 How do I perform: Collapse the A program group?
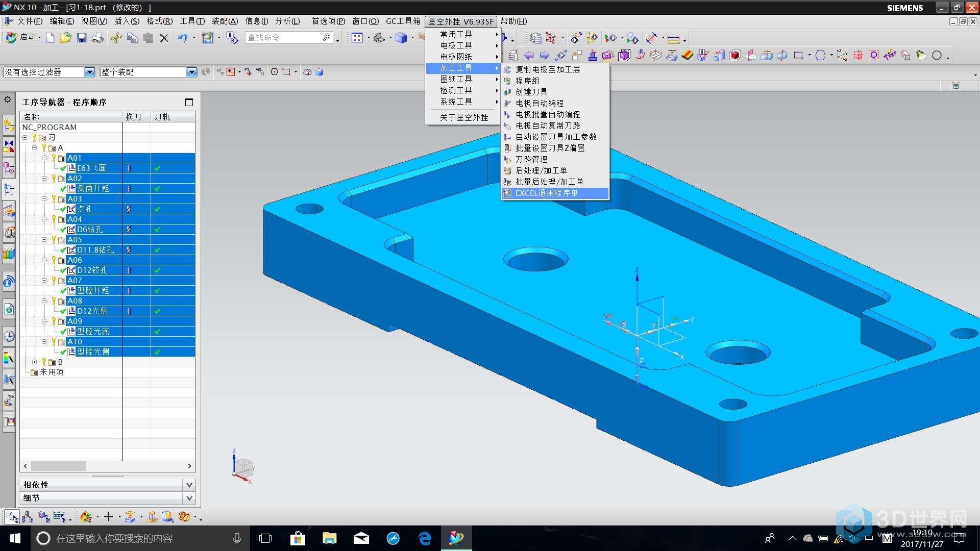point(35,147)
